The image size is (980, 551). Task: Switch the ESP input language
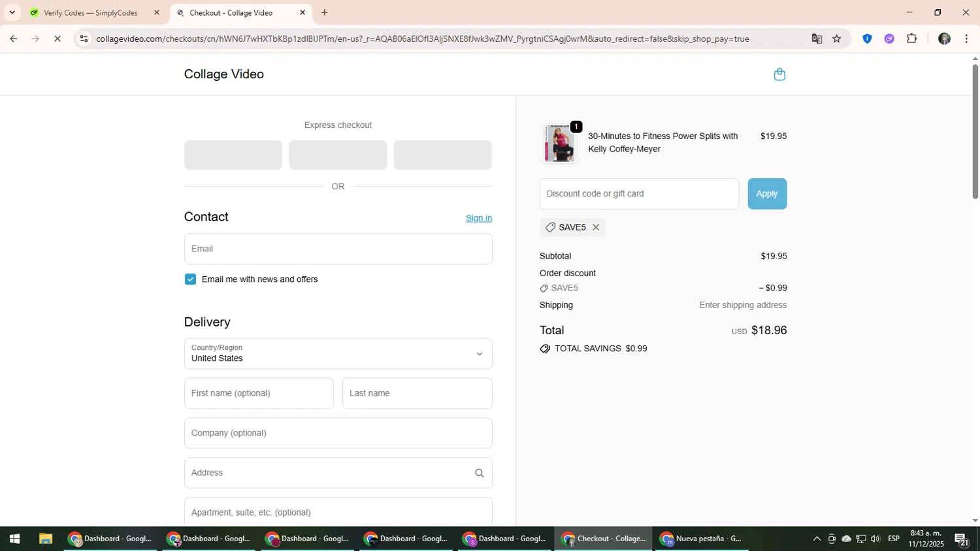pyautogui.click(x=894, y=539)
